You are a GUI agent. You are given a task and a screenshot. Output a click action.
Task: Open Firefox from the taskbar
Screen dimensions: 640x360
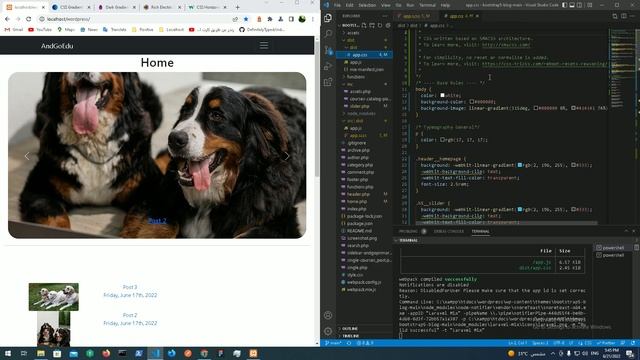[106, 353]
